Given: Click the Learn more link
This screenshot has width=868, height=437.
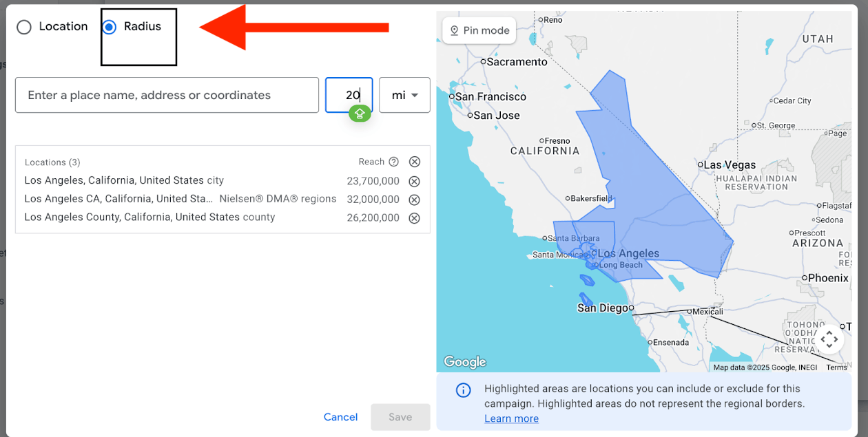Looking at the screenshot, I should (511, 418).
